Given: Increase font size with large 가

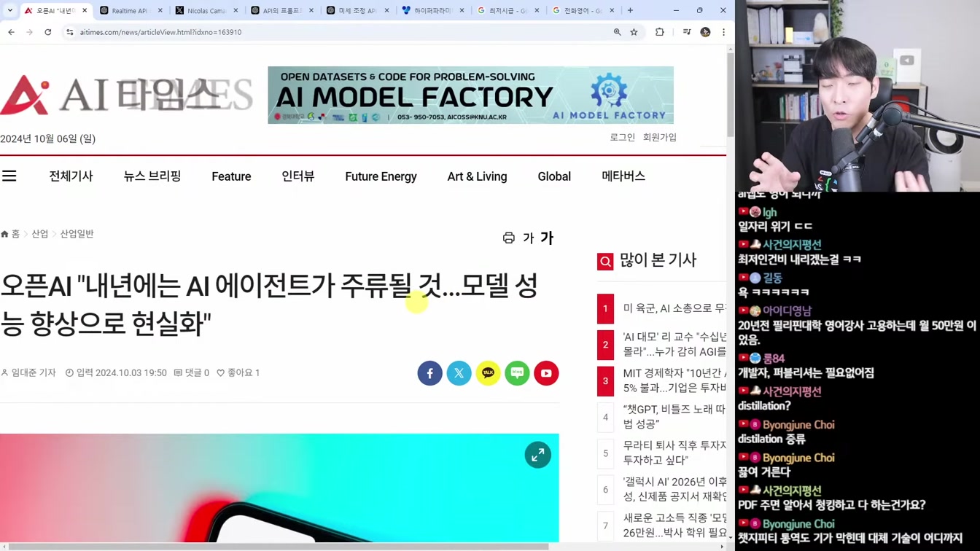Looking at the screenshot, I should point(547,238).
